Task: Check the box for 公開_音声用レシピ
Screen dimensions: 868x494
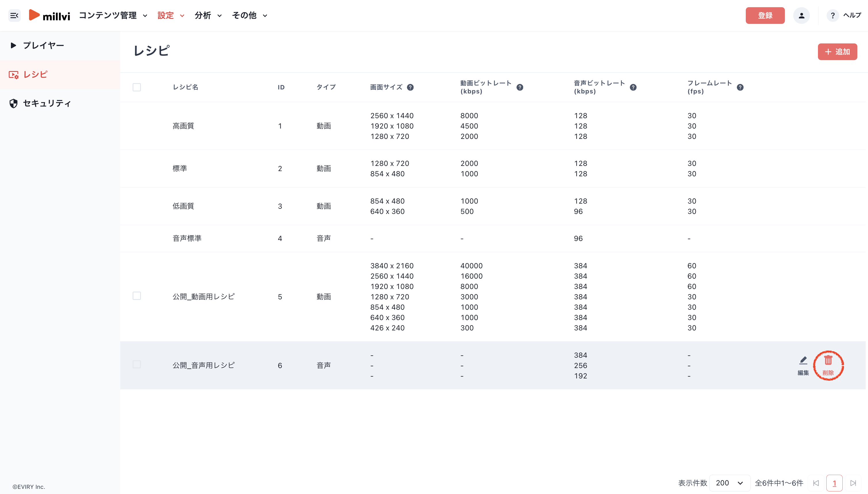Action: 137,364
